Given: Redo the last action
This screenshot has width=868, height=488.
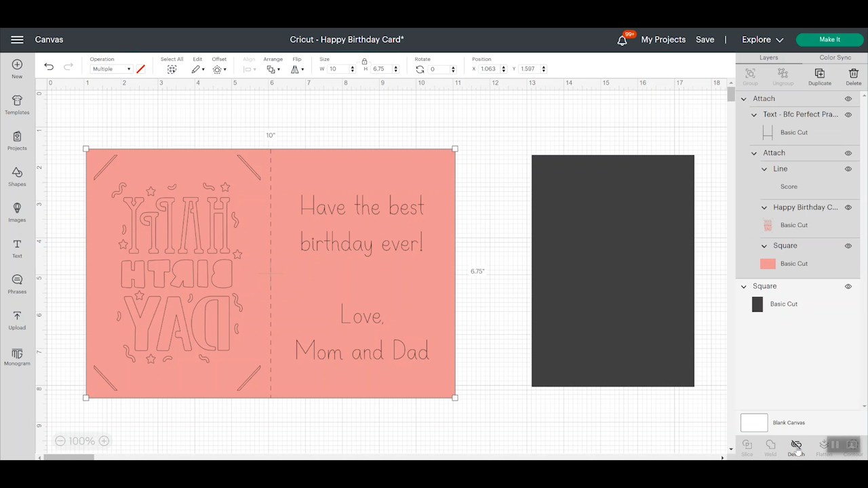Looking at the screenshot, I should [68, 66].
